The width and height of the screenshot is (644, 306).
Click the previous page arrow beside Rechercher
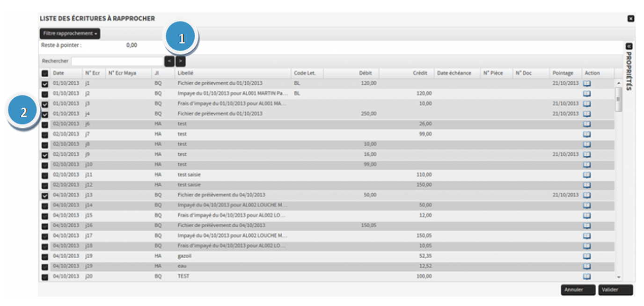click(x=170, y=61)
